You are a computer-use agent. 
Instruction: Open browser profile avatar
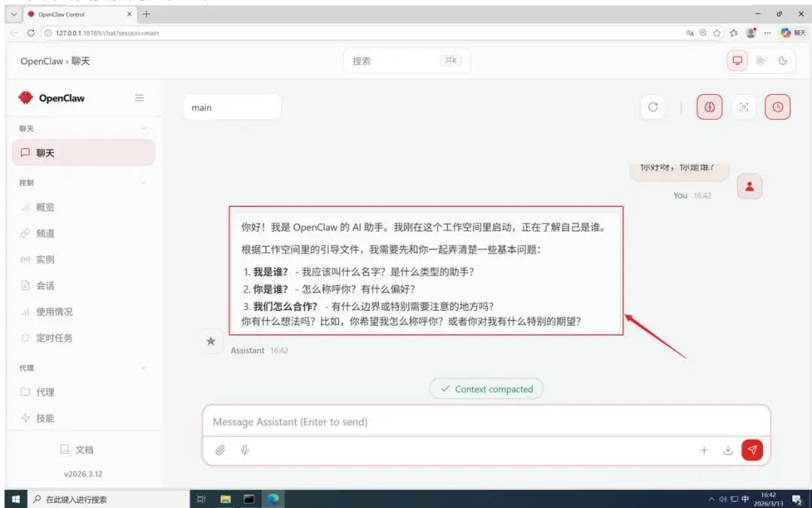coord(751,32)
